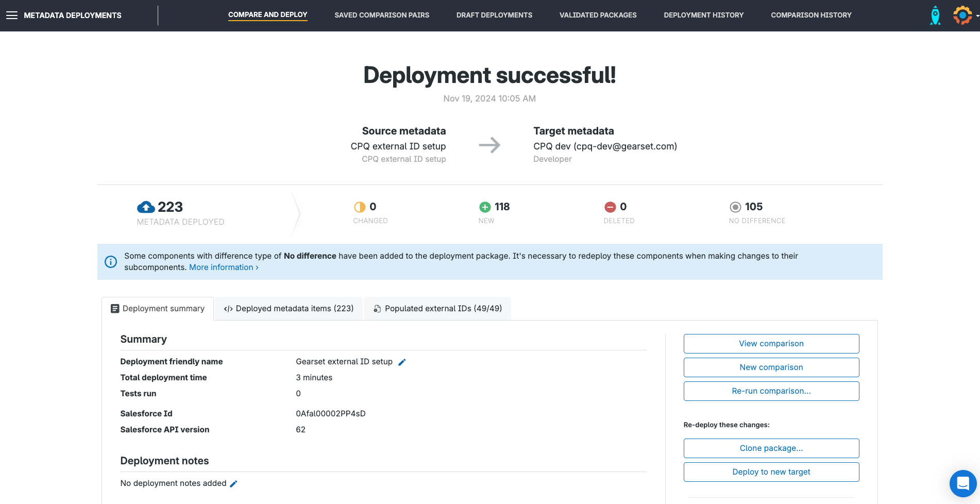Open the Re-run comparison dialog button
Image resolution: width=980 pixels, height=504 pixels.
pyautogui.click(x=771, y=391)
